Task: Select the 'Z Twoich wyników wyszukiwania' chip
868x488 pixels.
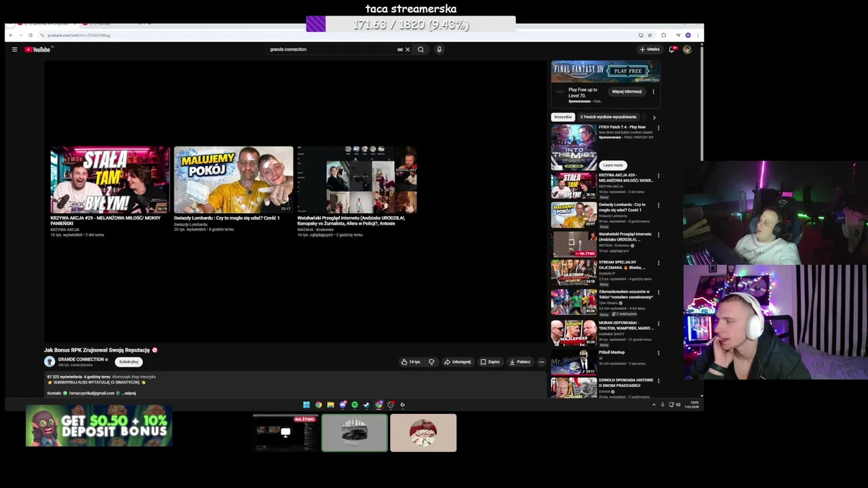Action: pyautogui.click(x=608, y=117)
